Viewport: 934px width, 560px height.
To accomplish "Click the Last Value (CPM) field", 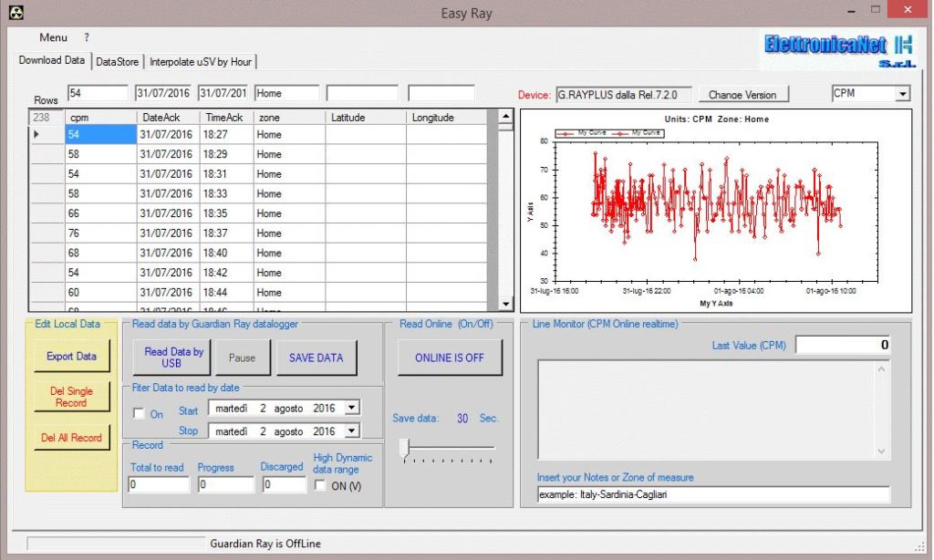I will (x=844, y=345).
